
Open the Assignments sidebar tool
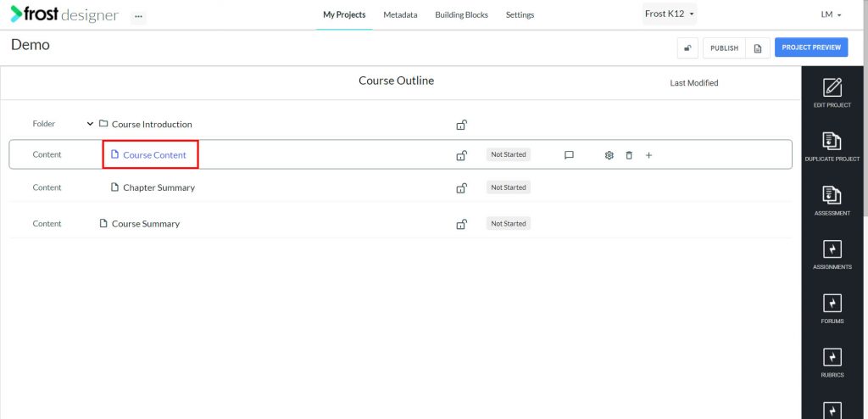(832, 249)
